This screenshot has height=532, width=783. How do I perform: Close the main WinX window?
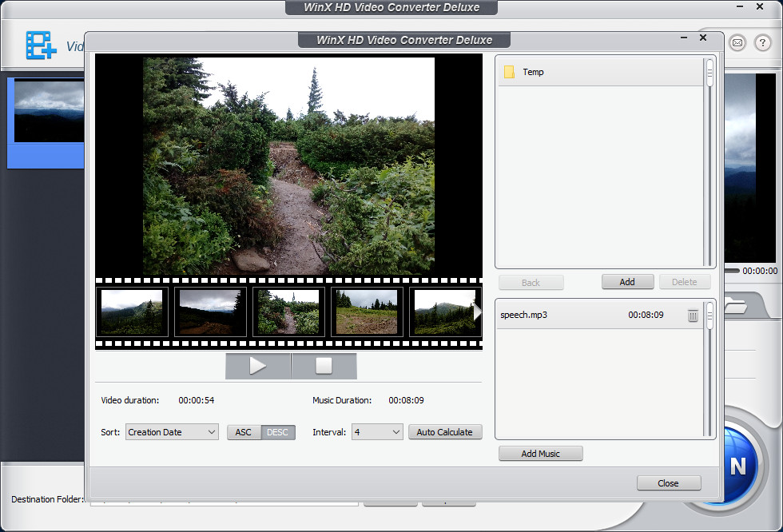click(760, 6)
